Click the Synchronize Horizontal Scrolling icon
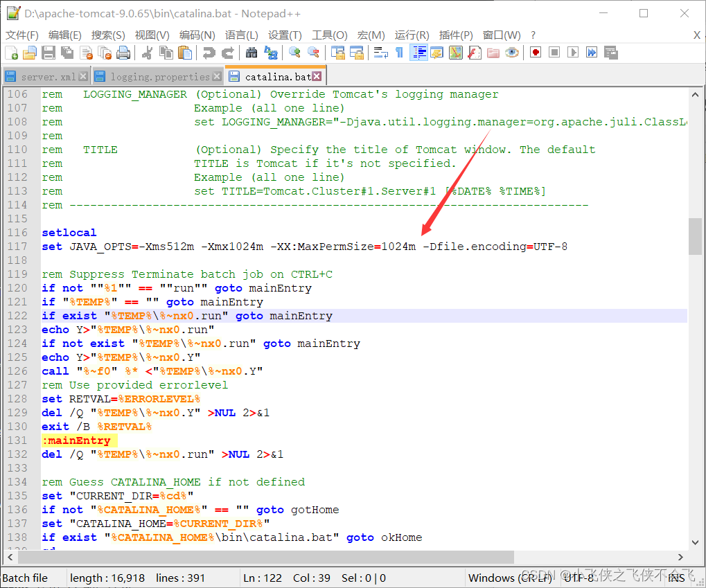The image size is (706, 588). pyautogui.click(x=357, y=53)
